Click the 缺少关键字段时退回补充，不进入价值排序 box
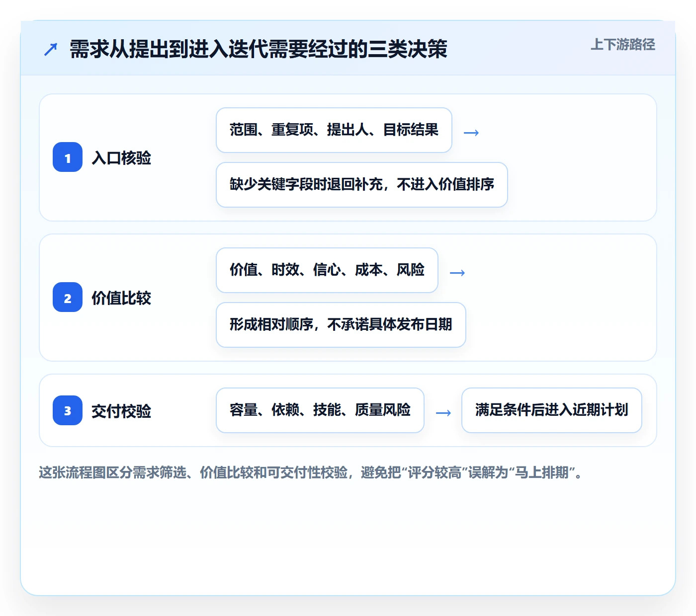 (362, 185)
